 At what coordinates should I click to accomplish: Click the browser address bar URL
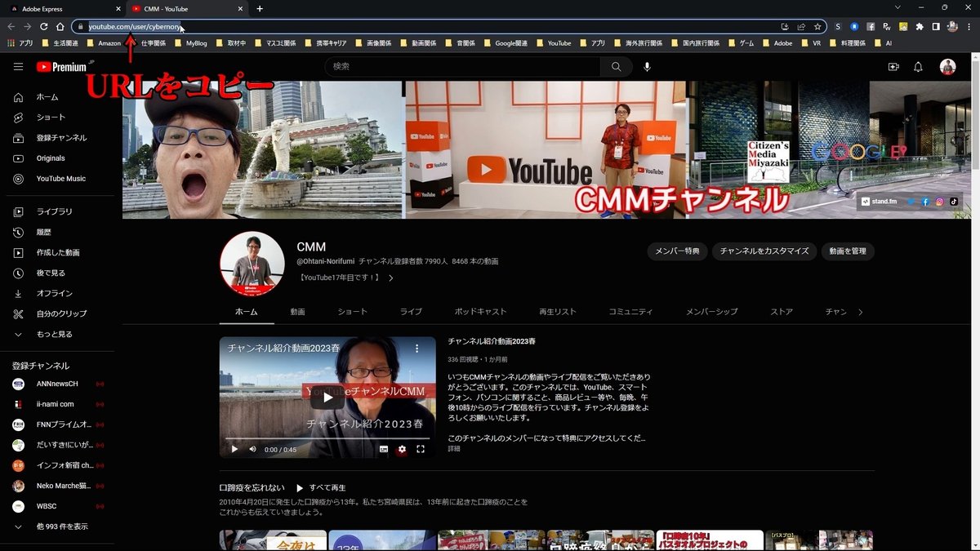click(x=134, y=26)
